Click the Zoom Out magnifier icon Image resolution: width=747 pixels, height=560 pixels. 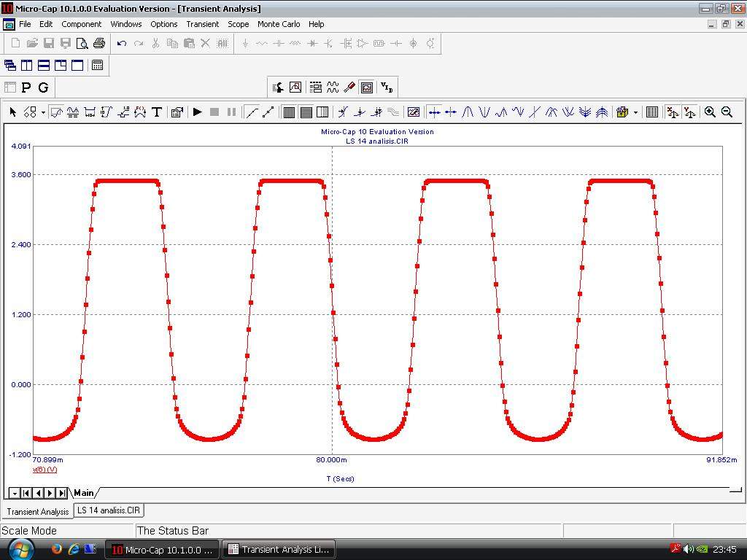click(x=727, y=112)
